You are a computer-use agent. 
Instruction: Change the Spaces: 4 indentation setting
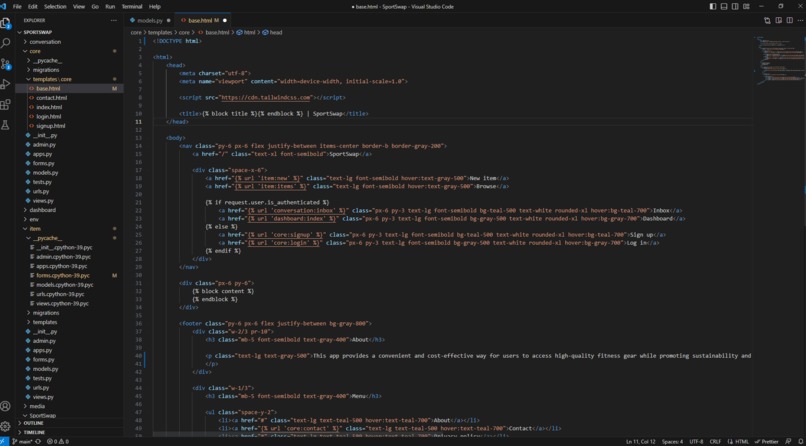672,441
